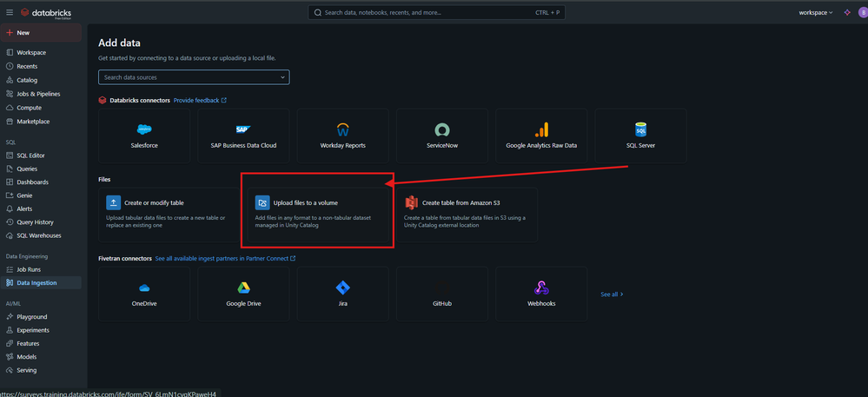The height and width of the screenshot is (397, 868).
Task: Click the Salesforce connector icon
Action: point(144,130)
